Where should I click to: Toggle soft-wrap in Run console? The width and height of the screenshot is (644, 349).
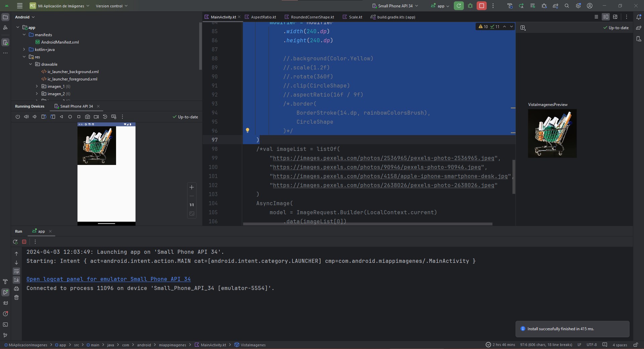pyautogui.click(x=16, y=271)
